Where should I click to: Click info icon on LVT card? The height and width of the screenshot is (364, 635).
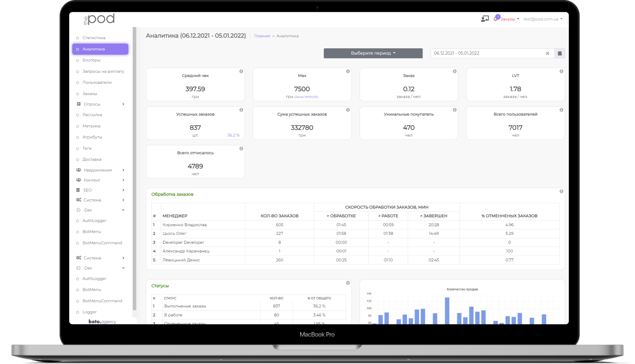point(561,71)
